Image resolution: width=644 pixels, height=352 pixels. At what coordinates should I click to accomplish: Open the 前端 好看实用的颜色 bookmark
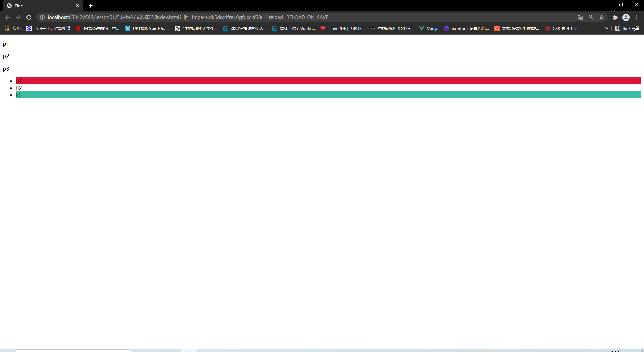pyautogui.click(x=517, y=28)
